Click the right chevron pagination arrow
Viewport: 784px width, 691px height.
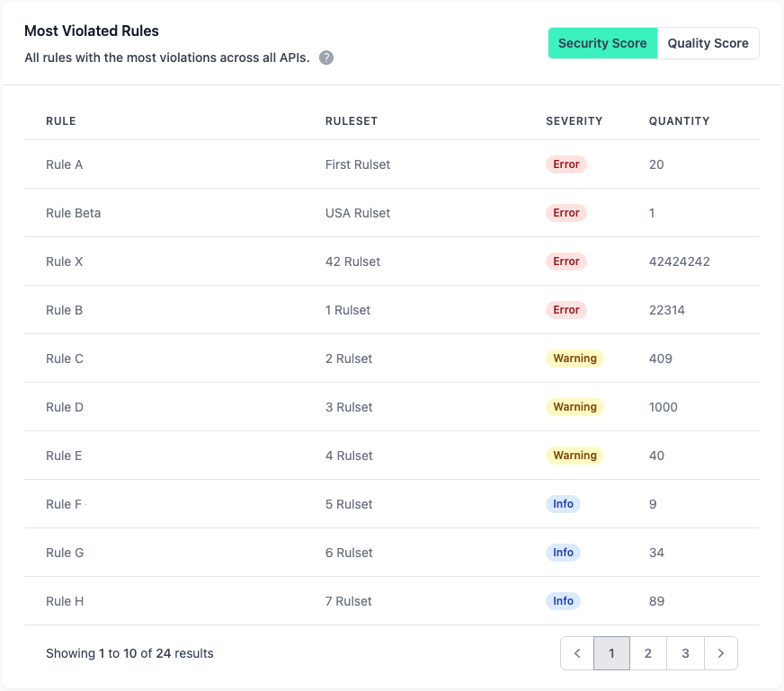click(x=720, y=653)
